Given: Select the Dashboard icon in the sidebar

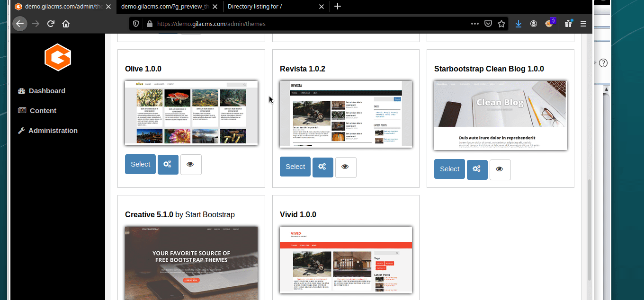Looking at the screenshot, I should click(22, 90).
